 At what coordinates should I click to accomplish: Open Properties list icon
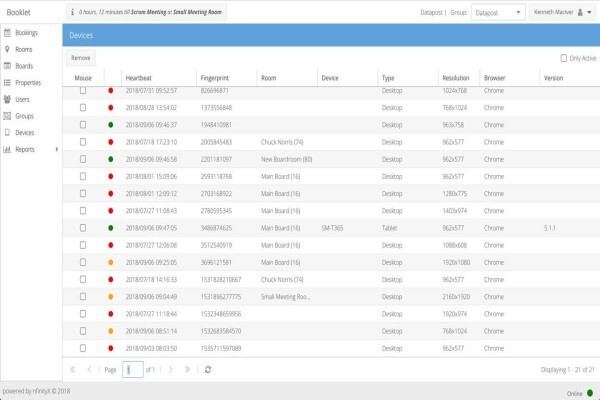click(7, 83)
